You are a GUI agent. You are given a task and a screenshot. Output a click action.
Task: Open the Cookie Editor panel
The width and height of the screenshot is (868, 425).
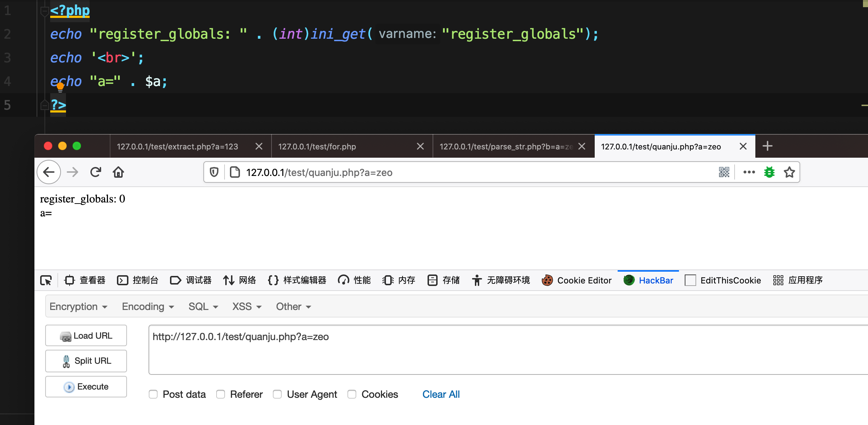click(577, 280)
